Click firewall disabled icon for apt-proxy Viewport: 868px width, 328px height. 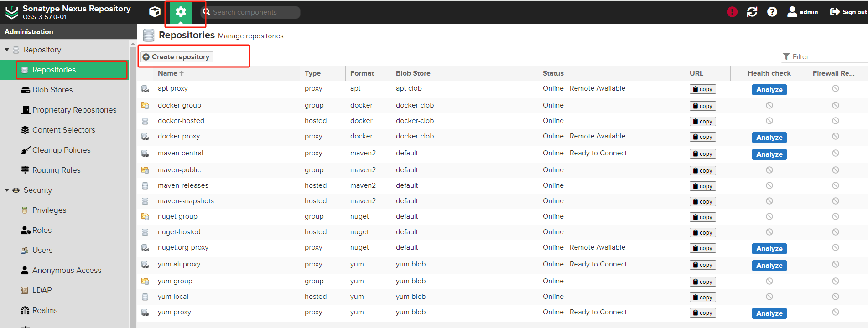click(836, 88)
